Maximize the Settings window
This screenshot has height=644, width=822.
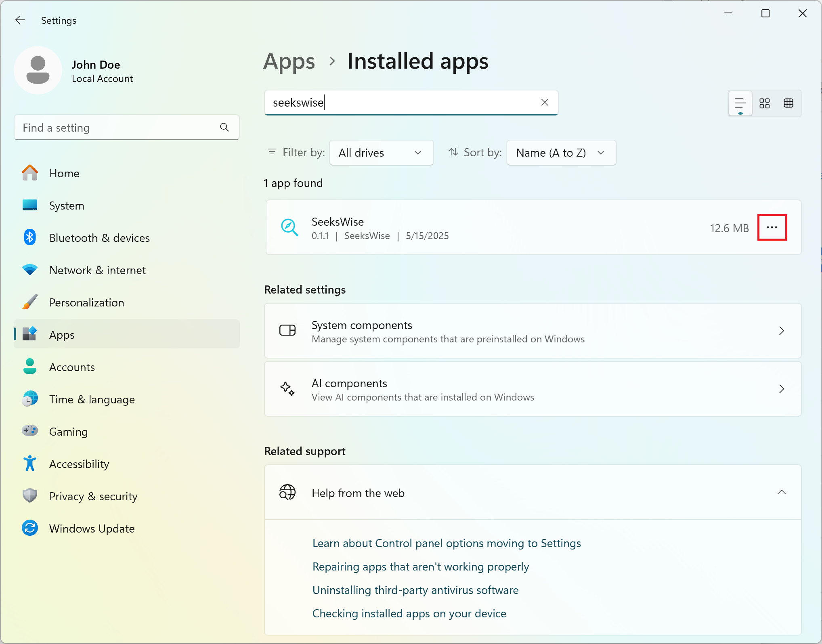click(765, 13)
